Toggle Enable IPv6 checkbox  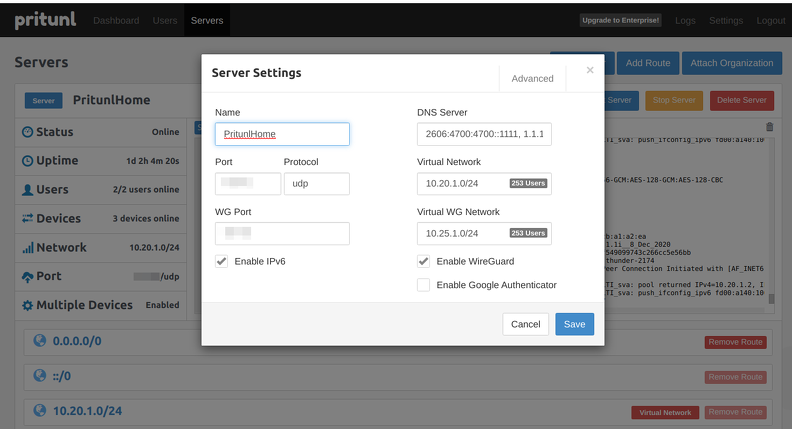pos(221,261)
